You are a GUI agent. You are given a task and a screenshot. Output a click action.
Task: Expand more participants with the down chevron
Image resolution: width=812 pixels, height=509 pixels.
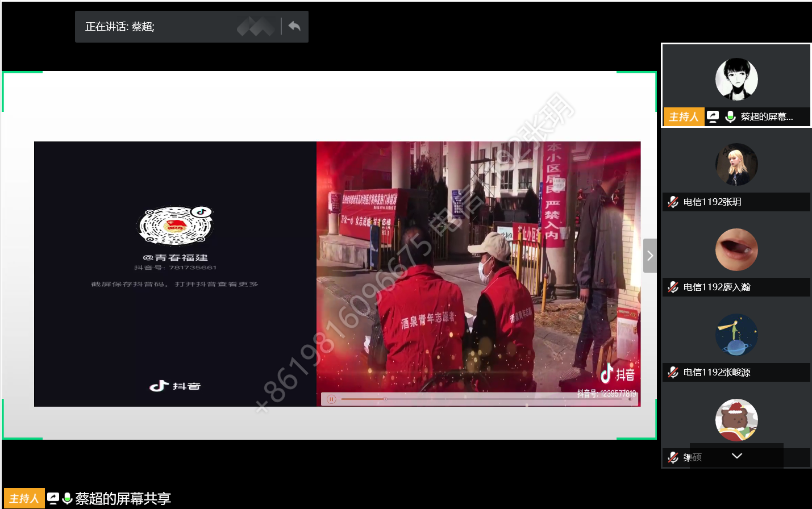737,456
